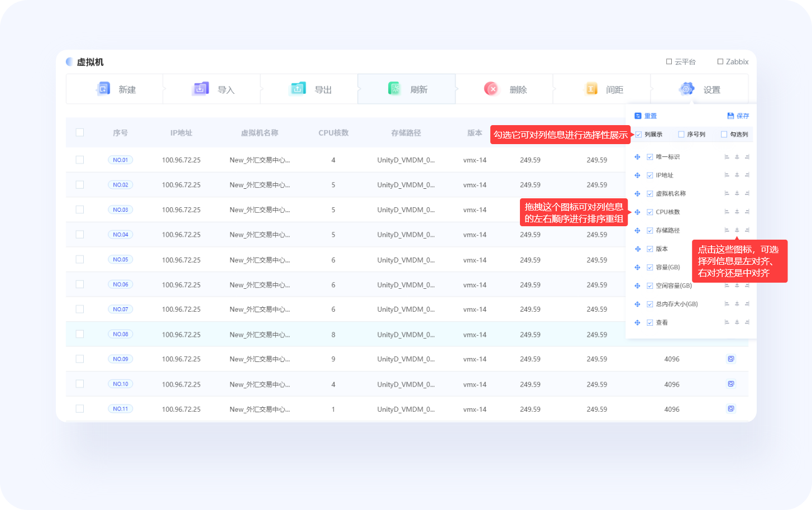Set CPU核数 column to left align
The width and height of the screenshot is (812, 510).
pyautogui.click(x=727, y=212)
